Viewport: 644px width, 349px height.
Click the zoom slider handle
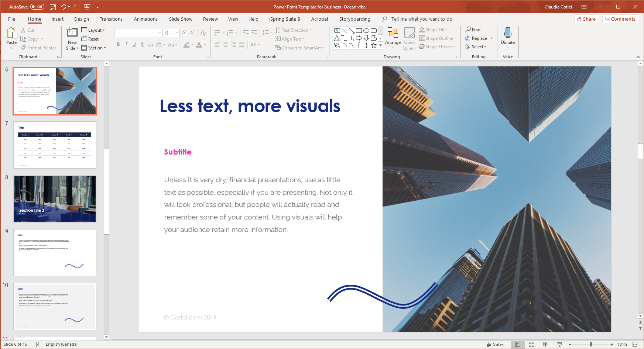tap(591, 344)
